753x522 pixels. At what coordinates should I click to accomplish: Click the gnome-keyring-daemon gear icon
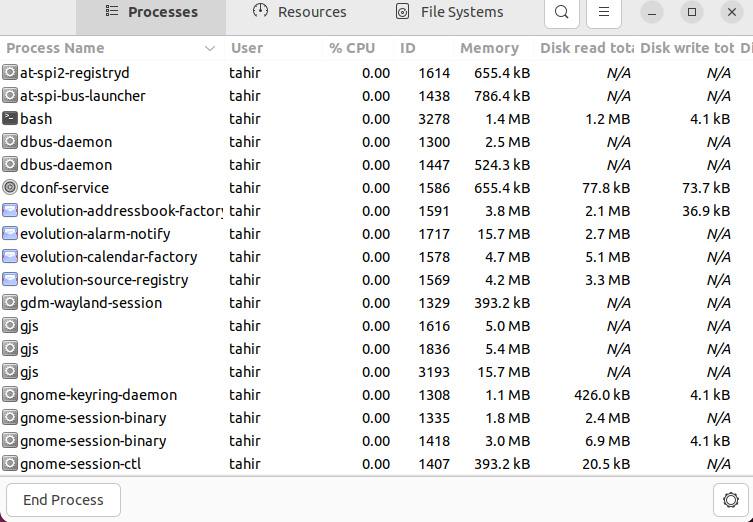(x=10, y=395)
